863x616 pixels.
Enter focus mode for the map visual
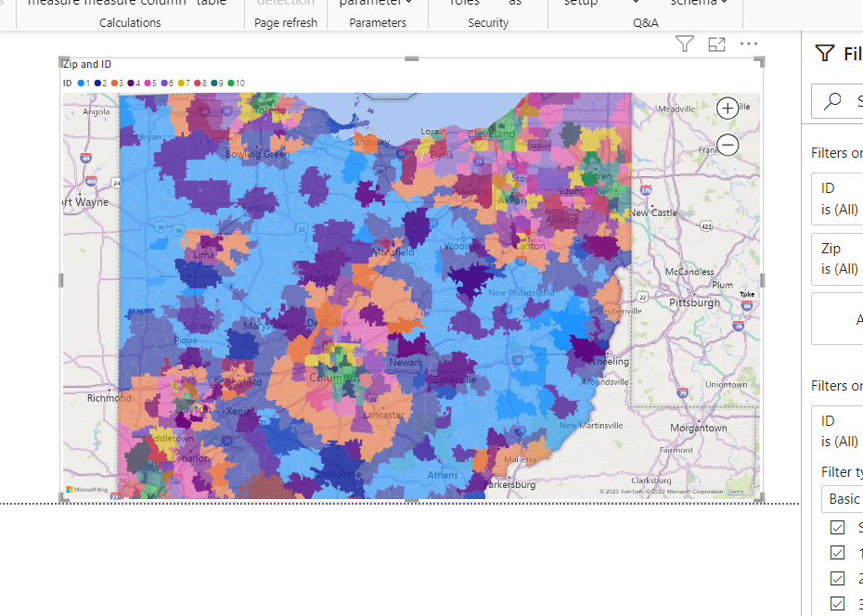pyautogui.click(x=716, y=45)
